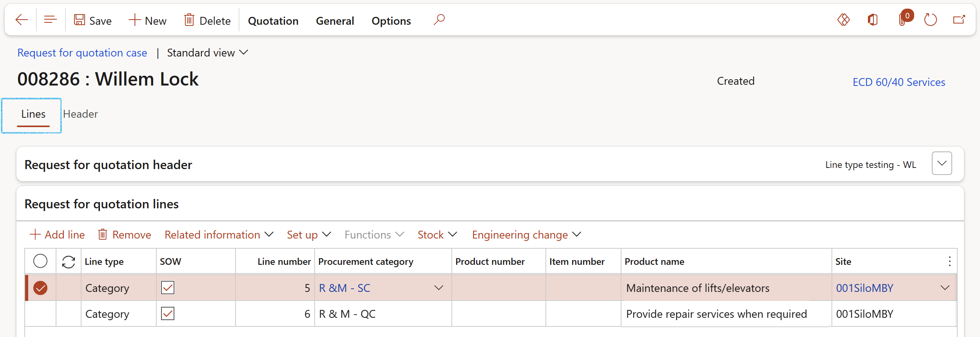The height and width of the screenshot is (337, 980).
Task: Refresh the page with circular arrow
Action: coord(930,20)
